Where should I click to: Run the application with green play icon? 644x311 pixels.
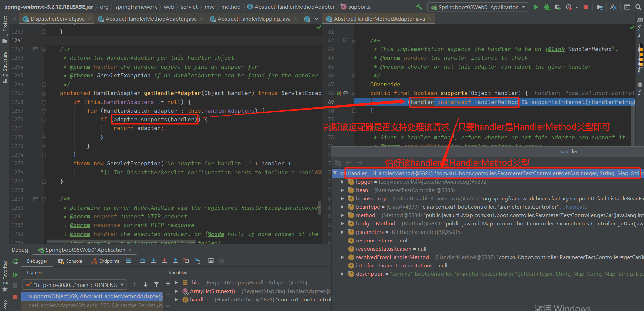(x=536, y=7)
